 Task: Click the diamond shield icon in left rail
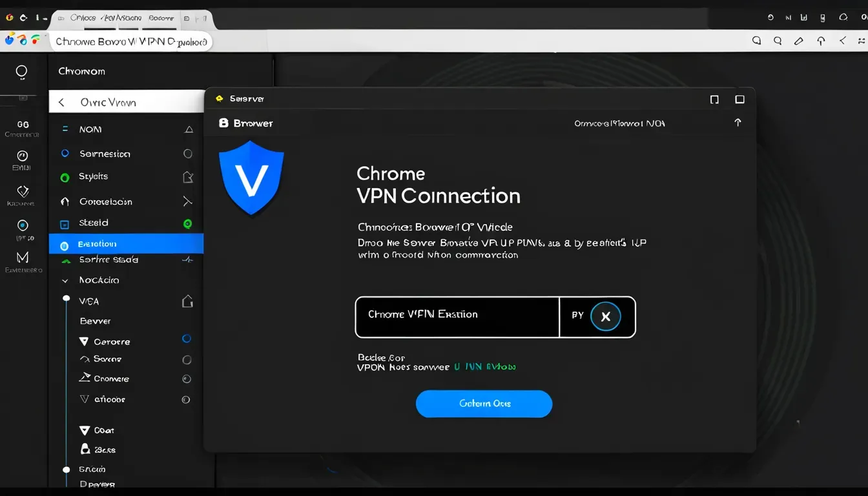(23, 191)
